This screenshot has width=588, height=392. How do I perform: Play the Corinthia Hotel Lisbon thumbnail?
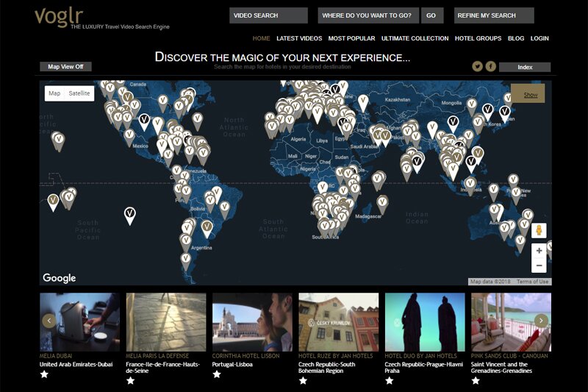click(252, 322)
